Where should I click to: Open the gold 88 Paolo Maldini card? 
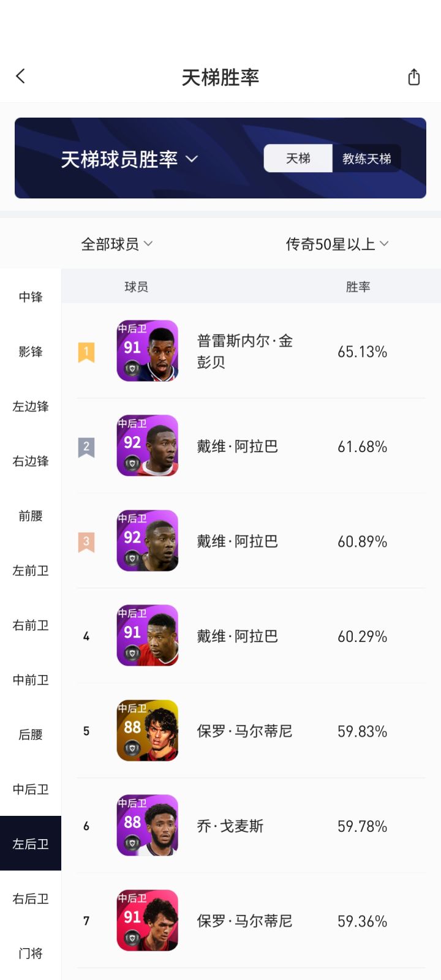148,730
